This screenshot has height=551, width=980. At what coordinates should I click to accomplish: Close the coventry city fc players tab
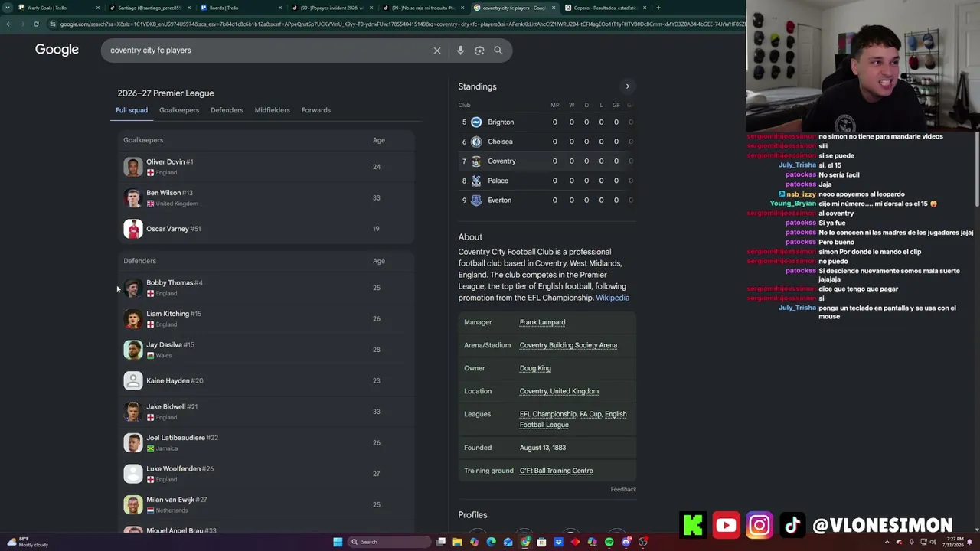(x=554, y=8)
